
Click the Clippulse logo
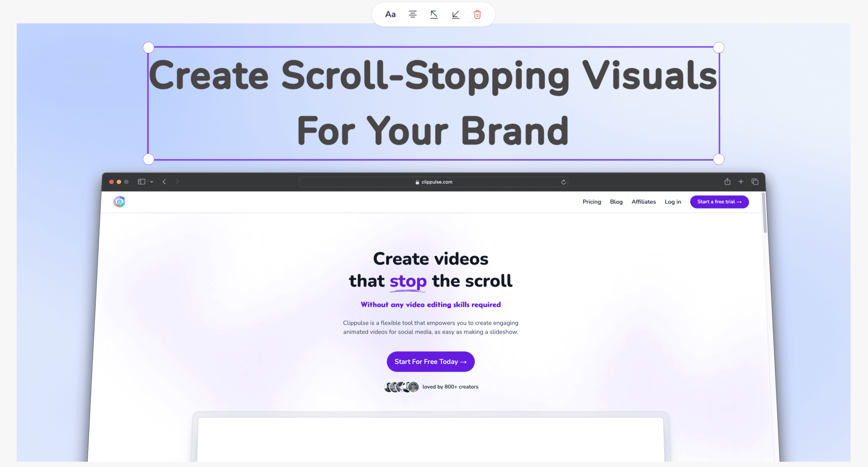tap(119, 202)
